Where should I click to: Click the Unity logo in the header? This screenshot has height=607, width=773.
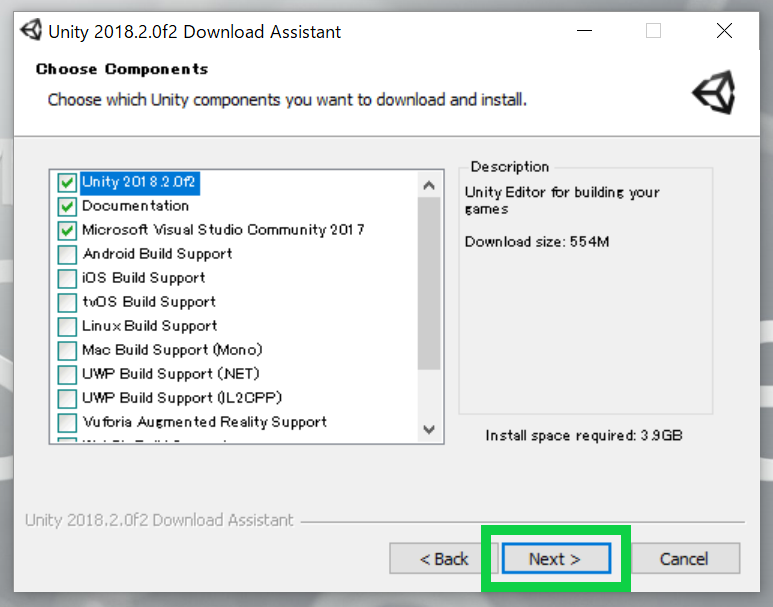tap(714, 93)
